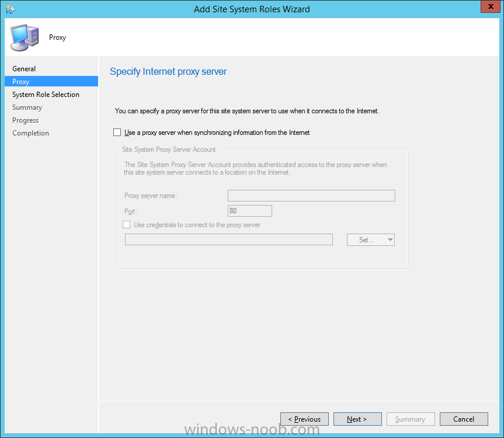Click the 'Proxy' header text beside computer icon
The image size is (504, 438).
(x=58, y=37)
